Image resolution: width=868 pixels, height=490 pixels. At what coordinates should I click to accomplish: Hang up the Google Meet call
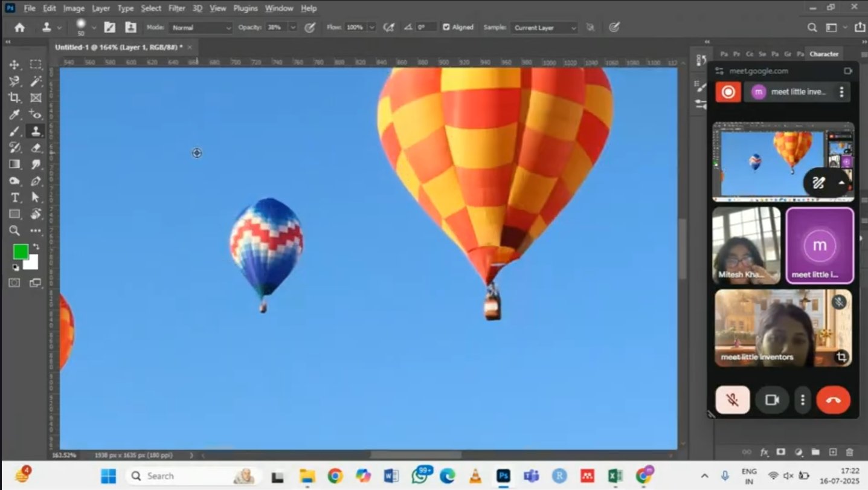point(833,400)
